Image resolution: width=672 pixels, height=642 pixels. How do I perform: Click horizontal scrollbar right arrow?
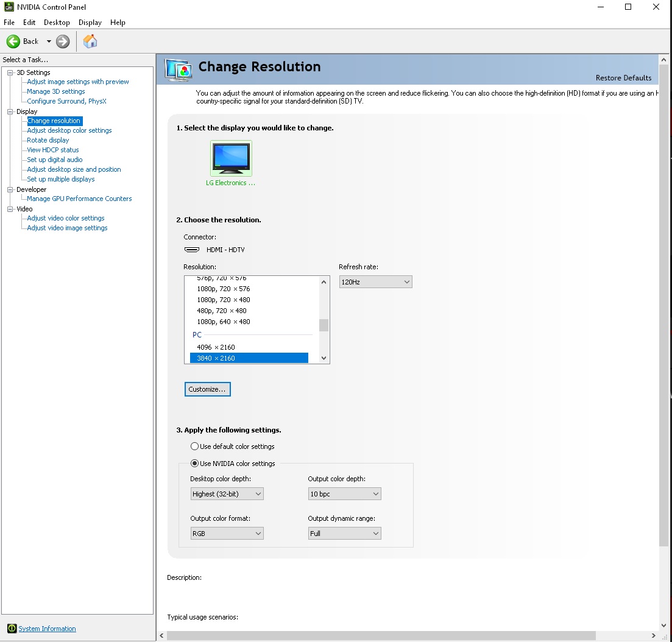(x=654, y=635)
